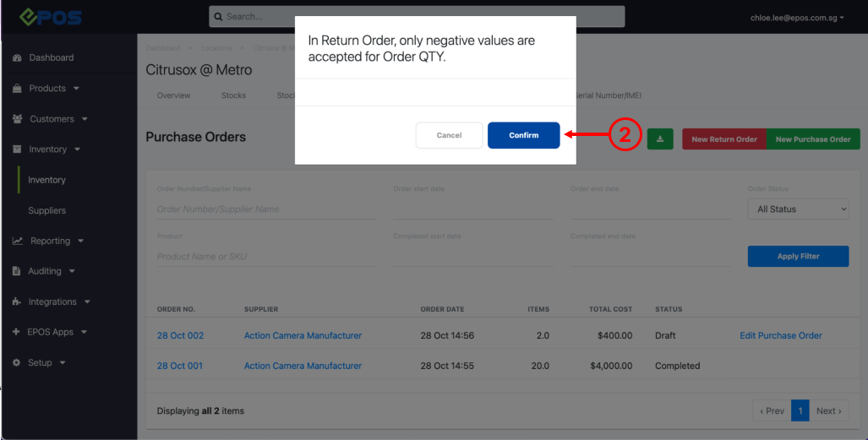The image size is (868, 440).
Task: Click the Auditing document icon
Action: coord(17,271)
